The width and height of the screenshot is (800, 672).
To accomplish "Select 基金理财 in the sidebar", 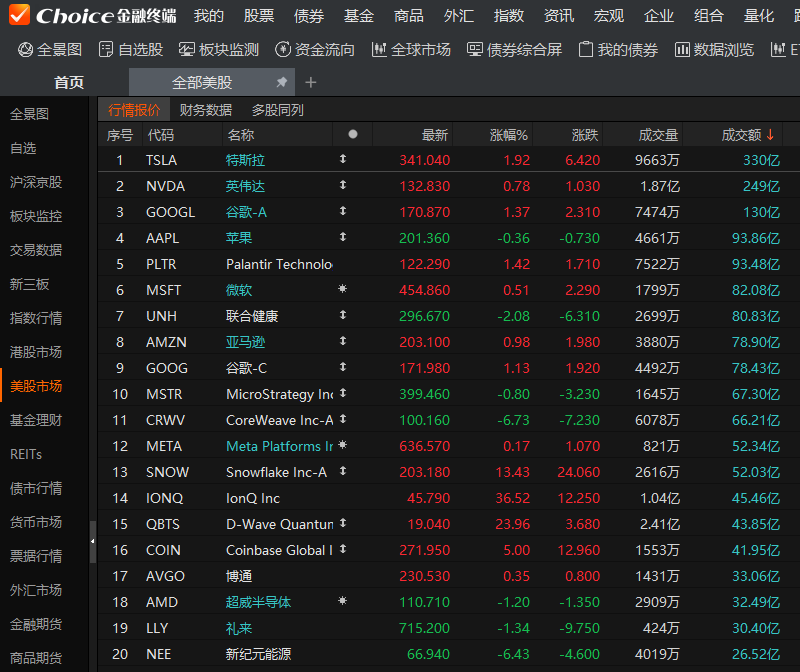I will [36, 420].
